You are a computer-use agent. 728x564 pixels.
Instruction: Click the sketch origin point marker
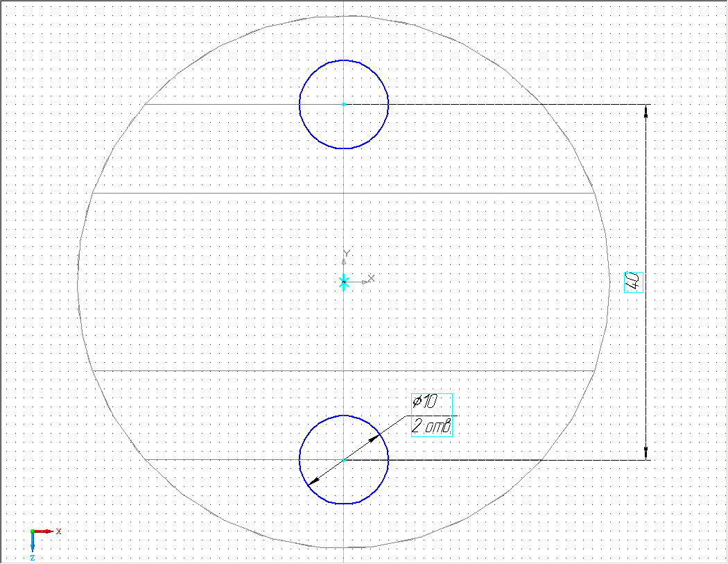(344, 282)
